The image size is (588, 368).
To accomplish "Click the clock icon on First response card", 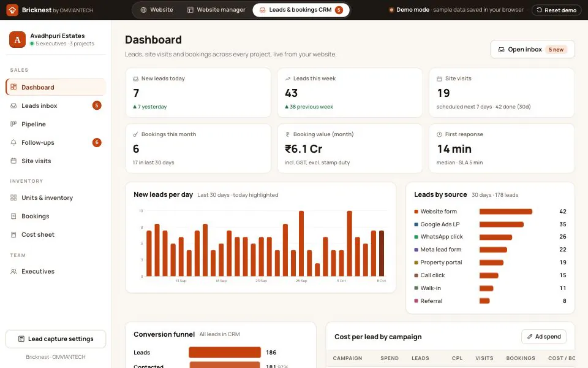I will [439, 134].
